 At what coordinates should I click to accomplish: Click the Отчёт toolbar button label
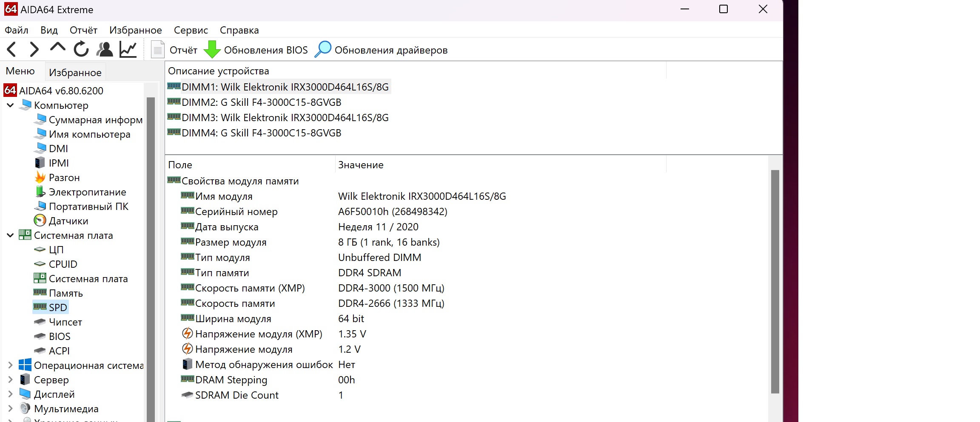click(184, 50)
